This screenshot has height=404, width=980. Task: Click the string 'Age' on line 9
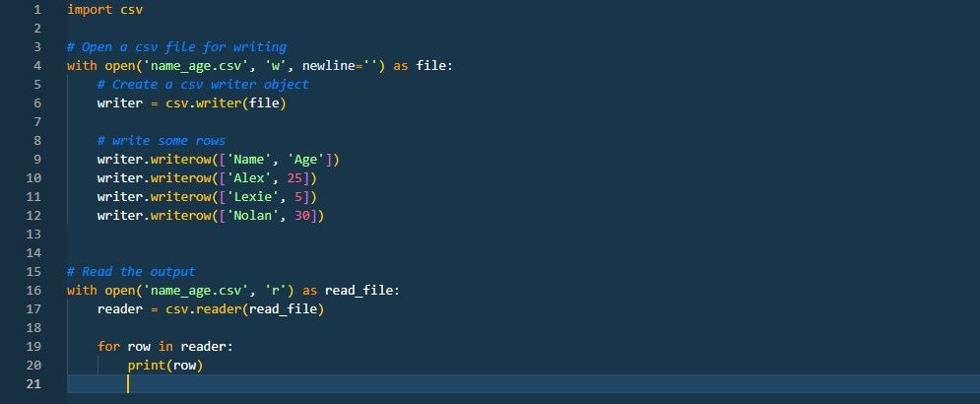click(306, 160)
